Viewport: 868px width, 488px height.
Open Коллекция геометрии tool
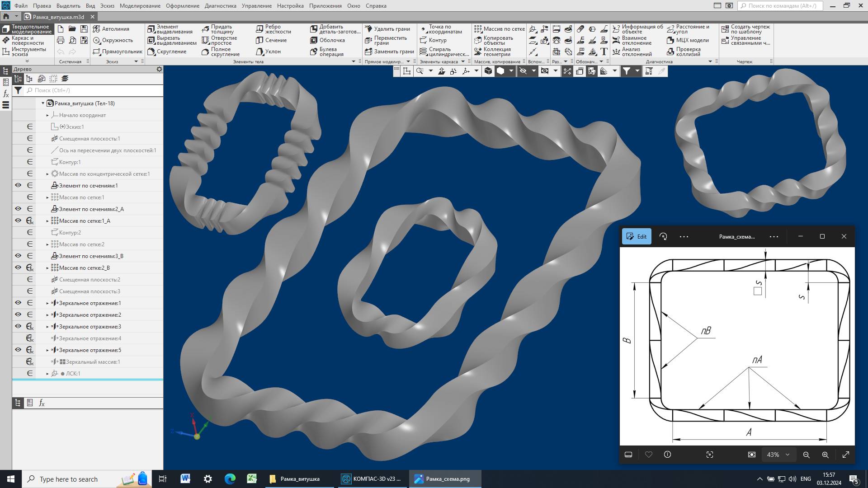click(492, 52)
